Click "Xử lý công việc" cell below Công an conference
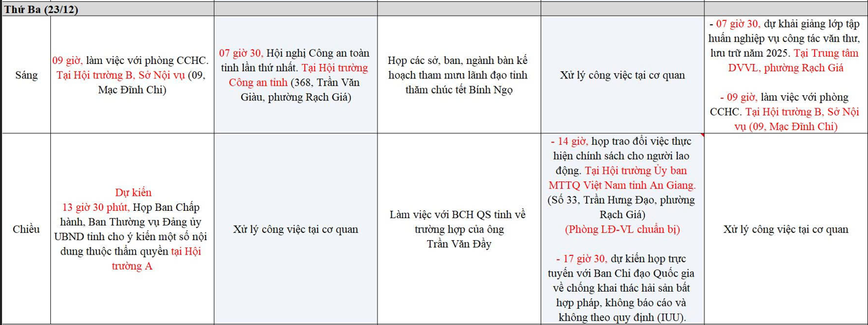This screenshot has height=325, width=868. click(x=295, y=230)
